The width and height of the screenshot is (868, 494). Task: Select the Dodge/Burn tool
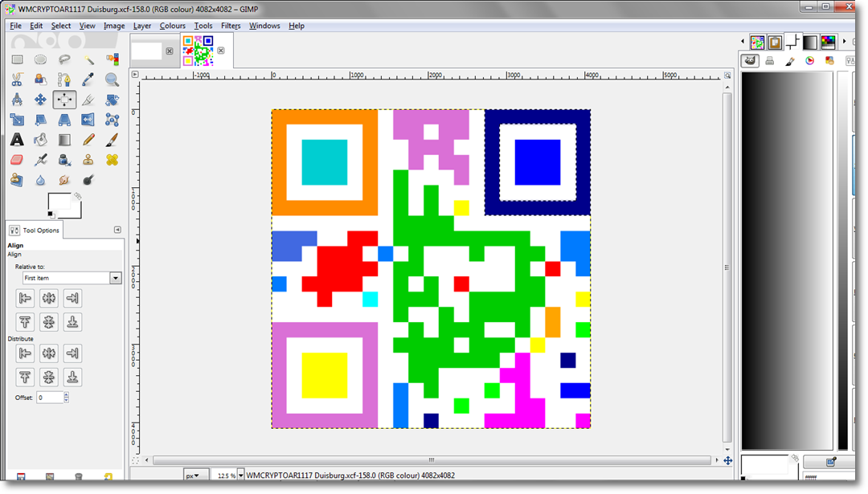88,180
